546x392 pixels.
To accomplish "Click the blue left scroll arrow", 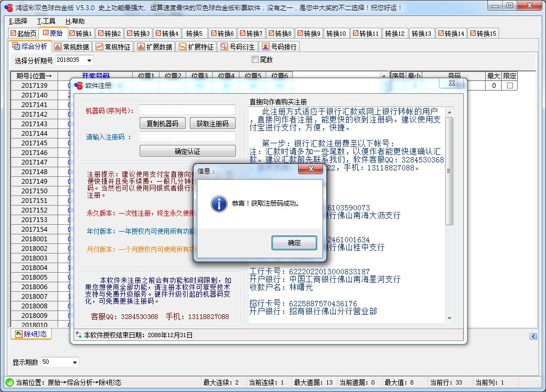I will tap(533, 336).
